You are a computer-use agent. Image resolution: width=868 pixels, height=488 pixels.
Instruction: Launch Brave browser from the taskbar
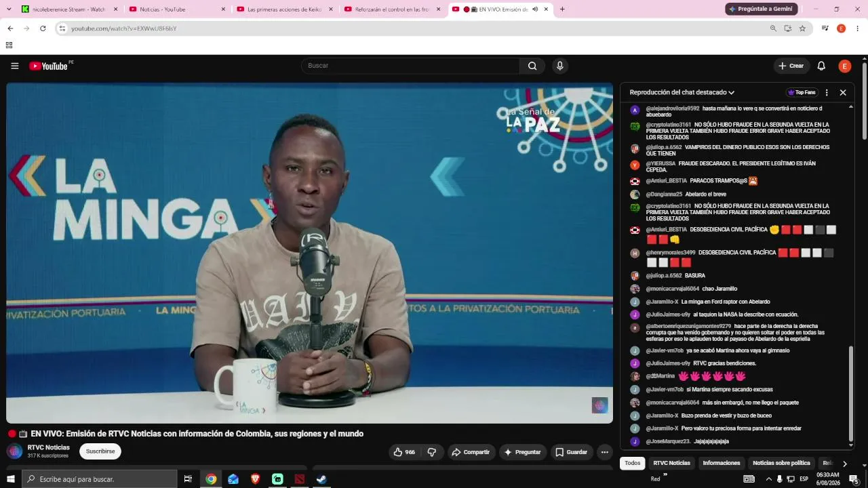255,479
